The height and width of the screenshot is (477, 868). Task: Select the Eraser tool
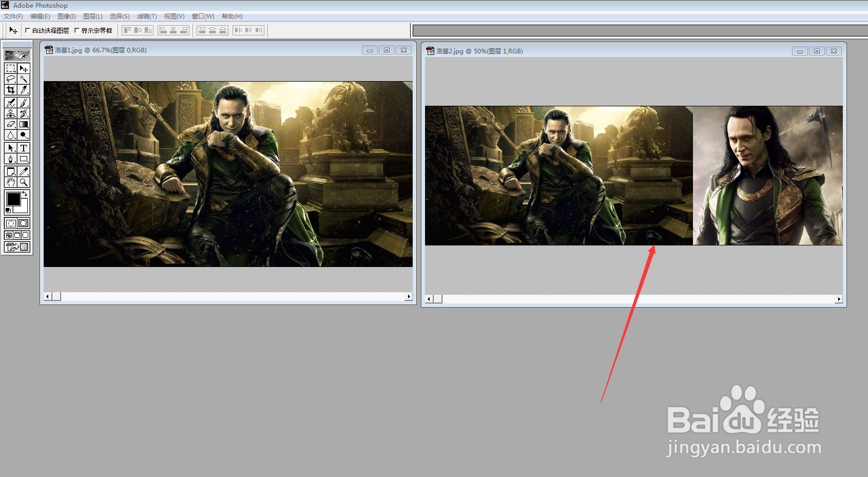coord(11,124)
